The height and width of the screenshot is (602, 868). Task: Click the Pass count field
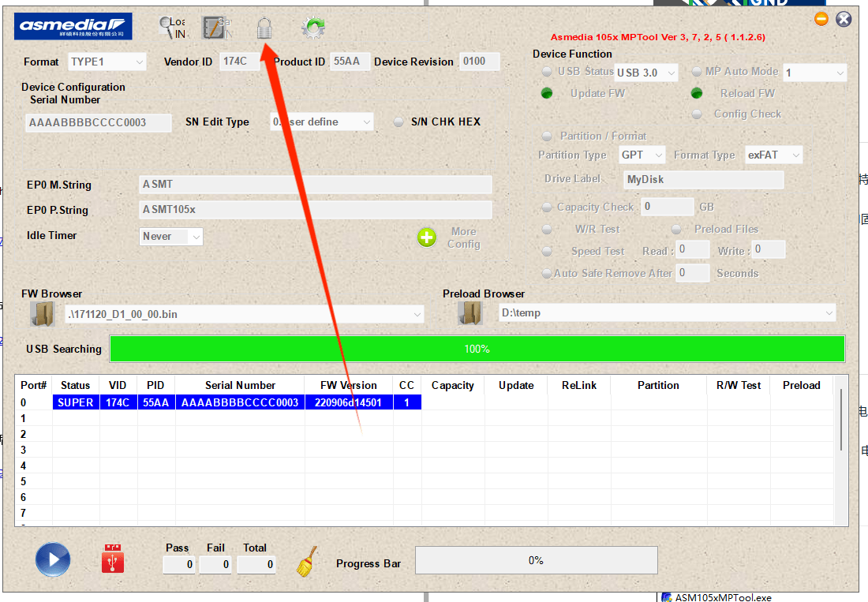point(179,564)
